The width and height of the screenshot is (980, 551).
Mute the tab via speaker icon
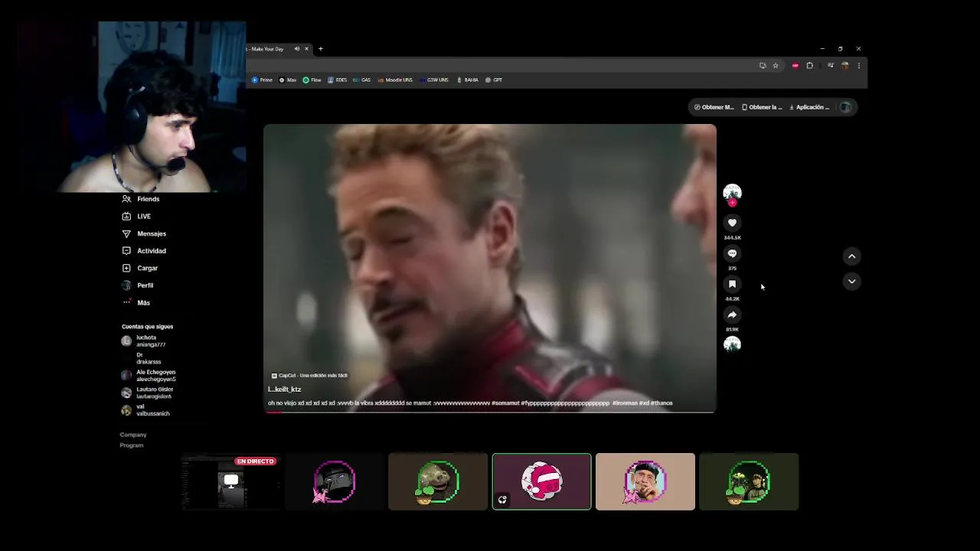[x=297, y=49]
